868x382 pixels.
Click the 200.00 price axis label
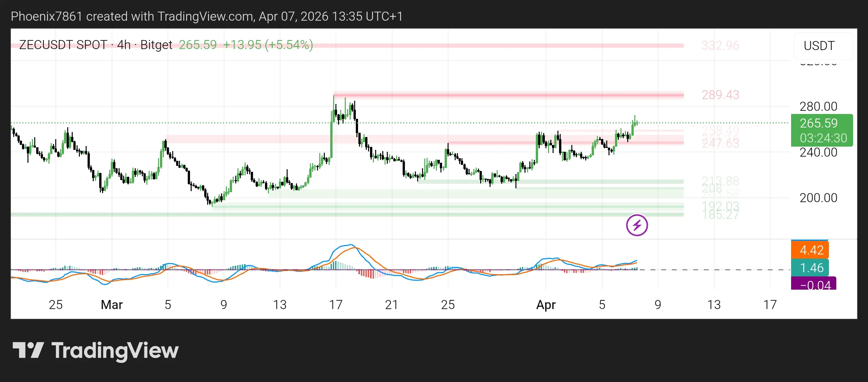[x=818, y=198]
